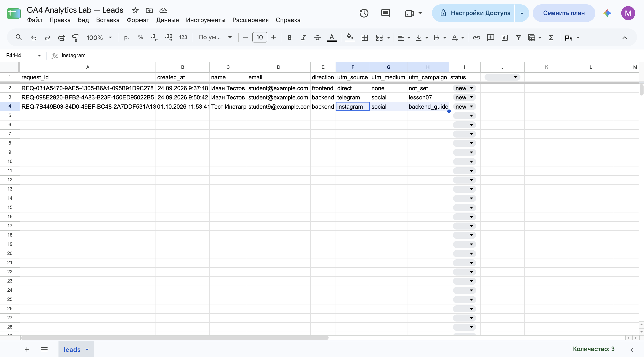Viewport: 644px width, 357px height.
Task: Toggle strikethrough formatting
Action: [317, 38]
